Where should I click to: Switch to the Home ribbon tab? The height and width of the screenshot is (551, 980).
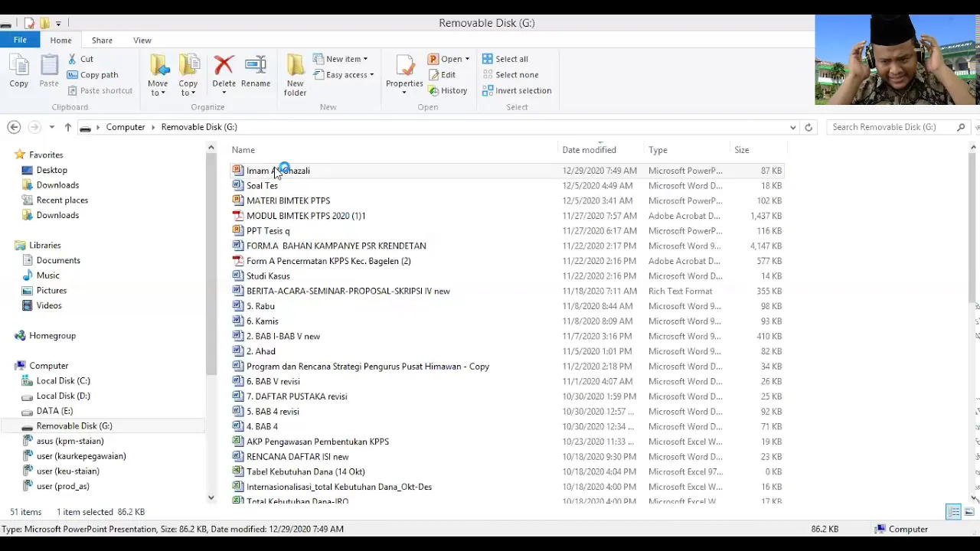[x=60, y=41]
